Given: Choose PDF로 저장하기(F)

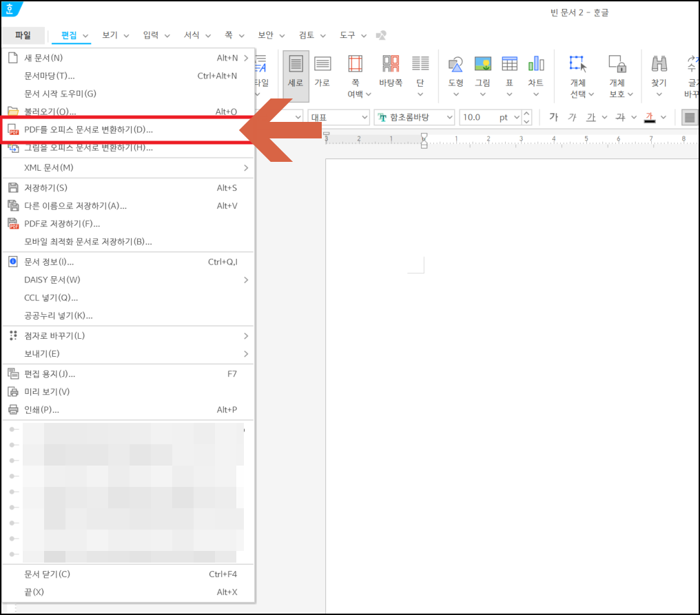Looking at the screenshot, I should coord(128,224).
